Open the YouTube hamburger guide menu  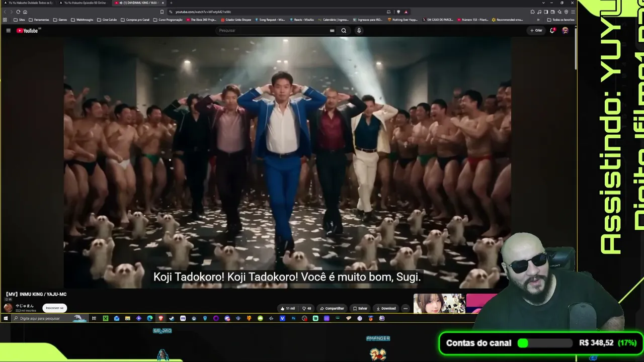8,31
